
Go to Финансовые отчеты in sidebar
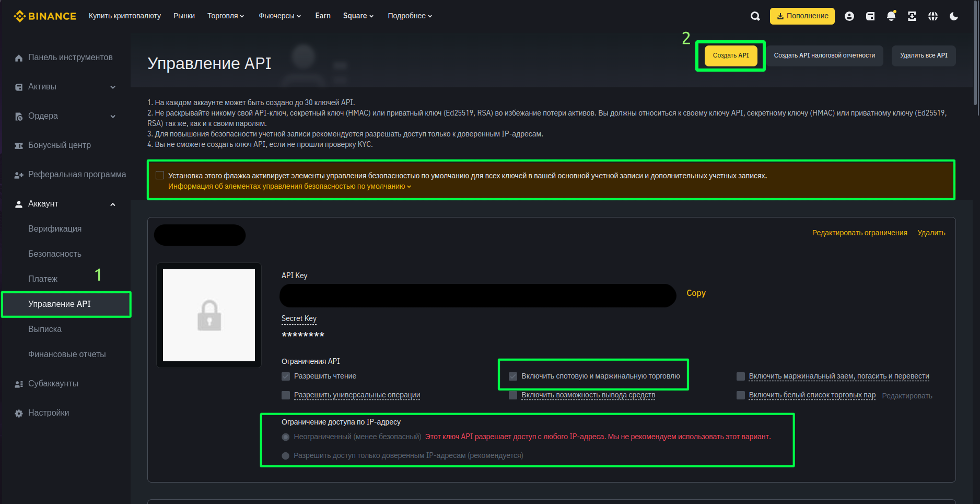point(67,354)
